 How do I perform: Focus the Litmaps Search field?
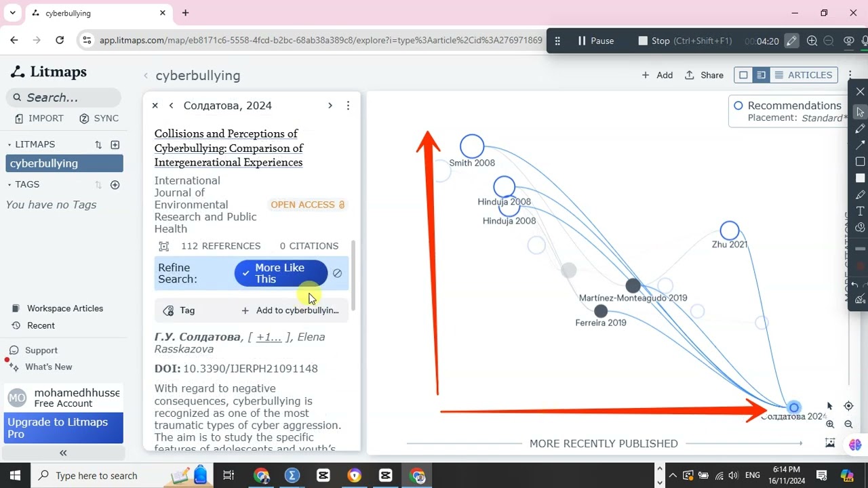64,98
